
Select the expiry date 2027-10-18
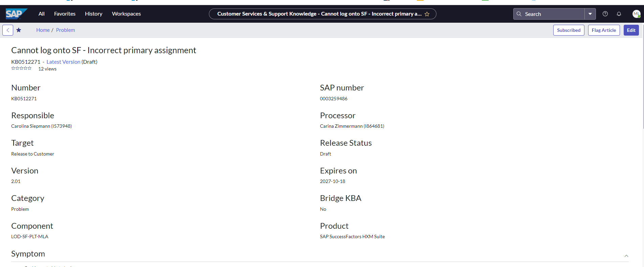tap(332, 181)
